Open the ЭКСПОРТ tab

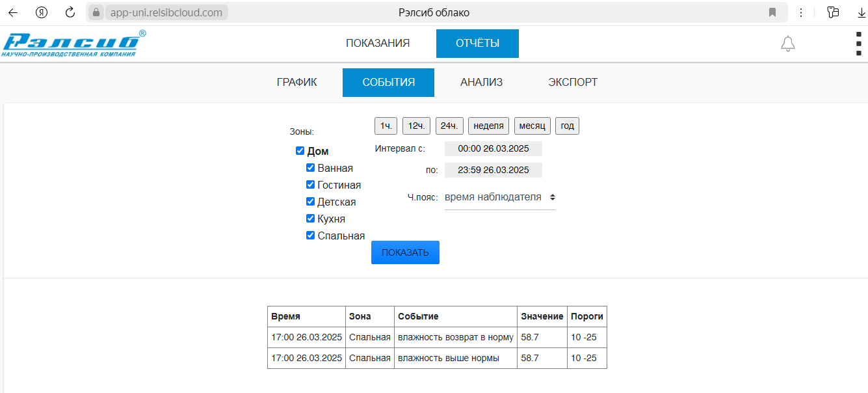pos(572,83)
